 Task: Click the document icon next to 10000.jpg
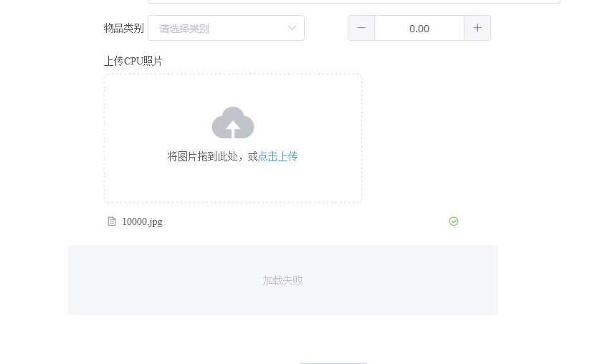(x=112, y=221)
